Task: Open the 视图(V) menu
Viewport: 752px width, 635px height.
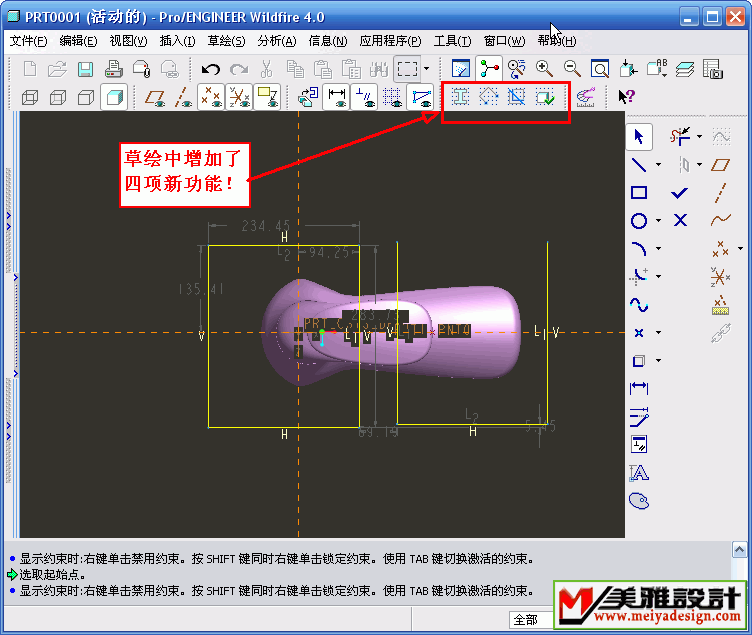Action: 128,41
